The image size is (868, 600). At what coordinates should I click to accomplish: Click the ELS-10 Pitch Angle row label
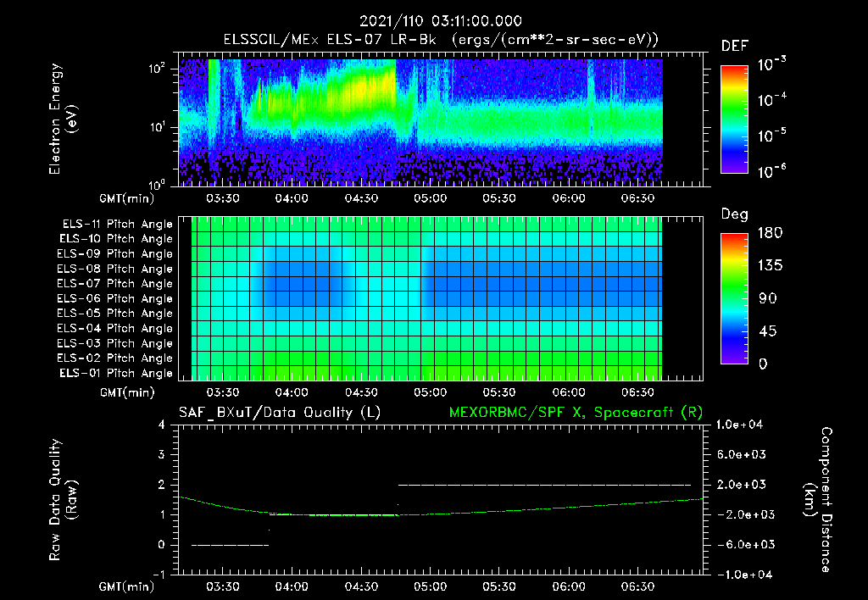click(116, 239)
